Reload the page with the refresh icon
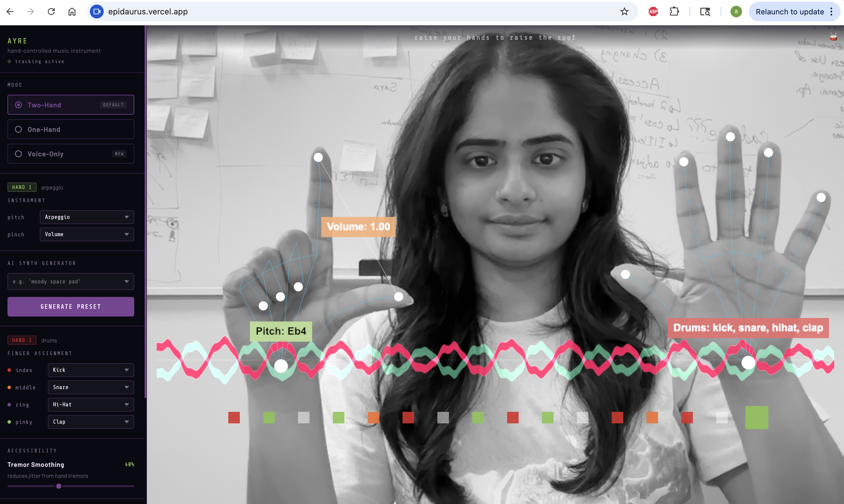The image size is (844, 504). pos(51,12)
